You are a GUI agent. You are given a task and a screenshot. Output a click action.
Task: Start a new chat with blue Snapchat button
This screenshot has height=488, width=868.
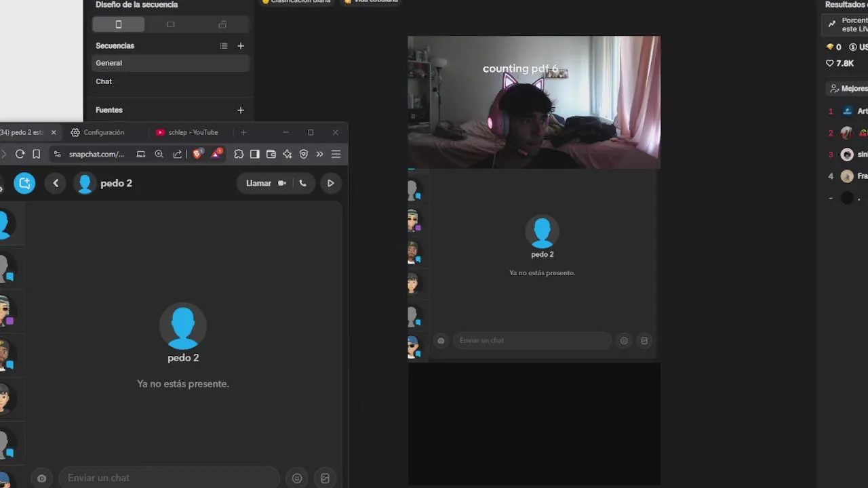pos(24,183)
